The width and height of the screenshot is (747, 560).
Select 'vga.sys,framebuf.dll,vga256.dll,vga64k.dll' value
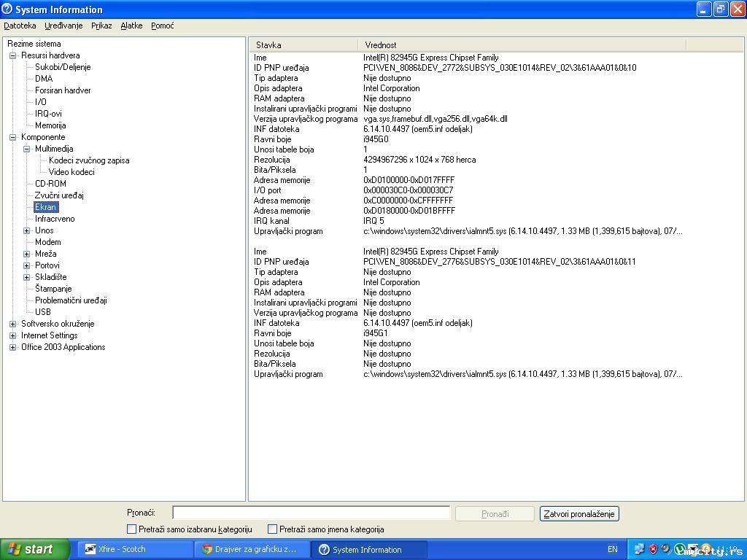click(435, 119)
